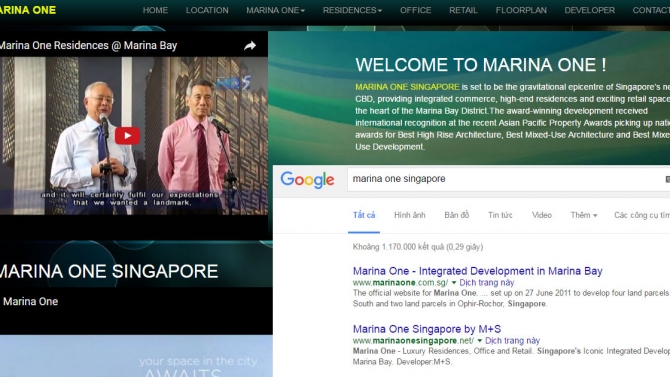Click the Marina One text under heading
The width and height of the screenshot is (670, 377).
[30, 302]
